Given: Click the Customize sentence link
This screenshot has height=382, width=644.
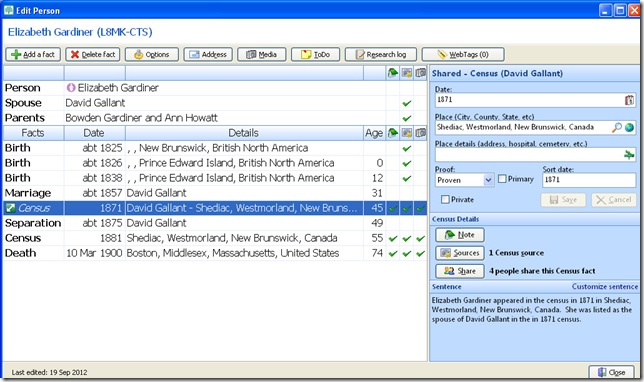Looking at the screenshot, I should click(x=605, y=287).
